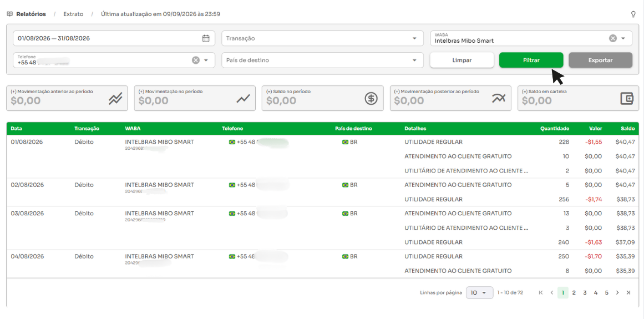644x319 pixels.
Task: Open the Linhas por página selector
Action: click(479, 293)
